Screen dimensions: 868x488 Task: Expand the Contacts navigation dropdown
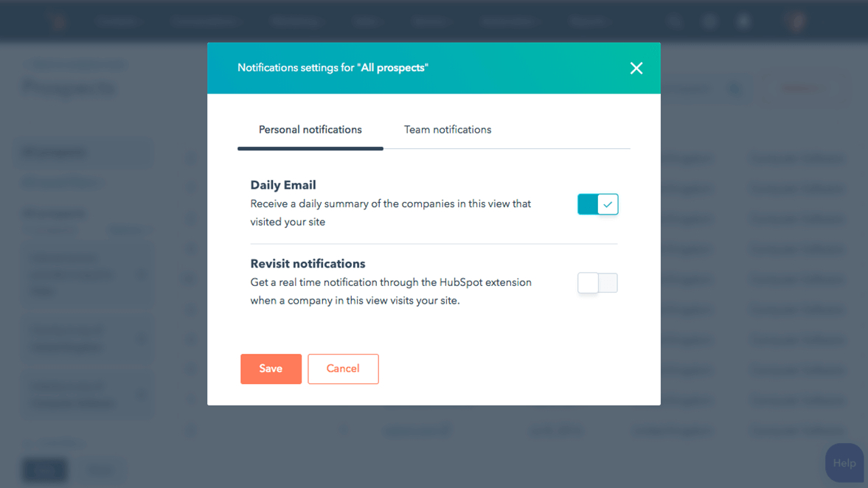pyautogui.click(x=118, y=21)
